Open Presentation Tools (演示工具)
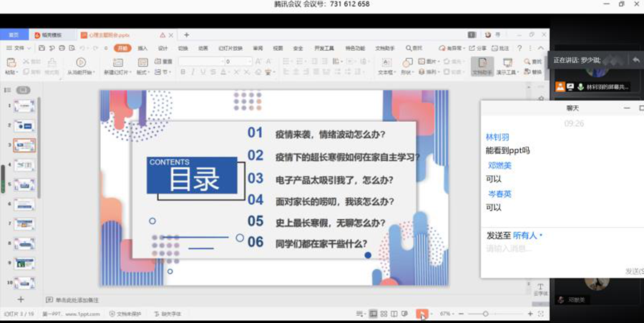The width and height of the screenshot is (644, 323). tap(507, 66)
